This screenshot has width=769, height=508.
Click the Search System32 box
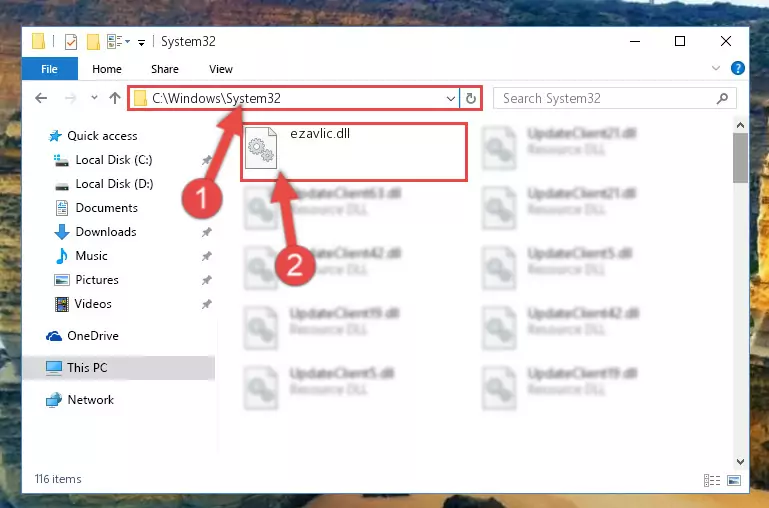click(x=615, y=98)
